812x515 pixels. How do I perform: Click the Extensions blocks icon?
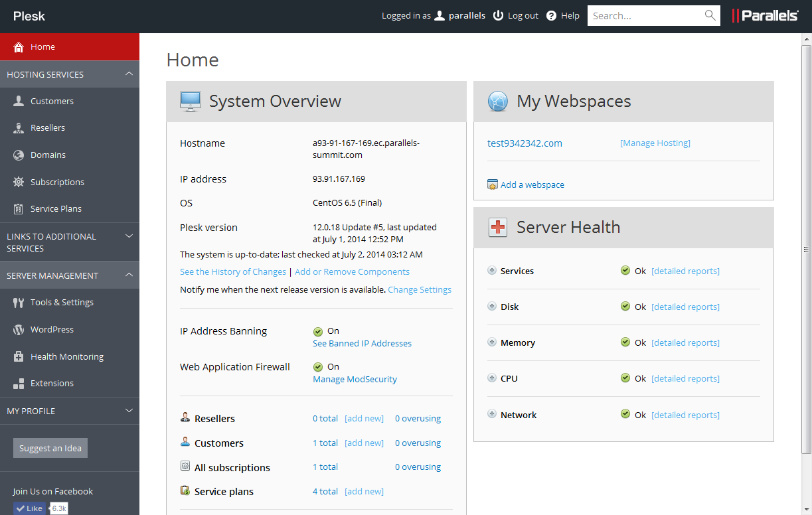(x=19, y=384)
